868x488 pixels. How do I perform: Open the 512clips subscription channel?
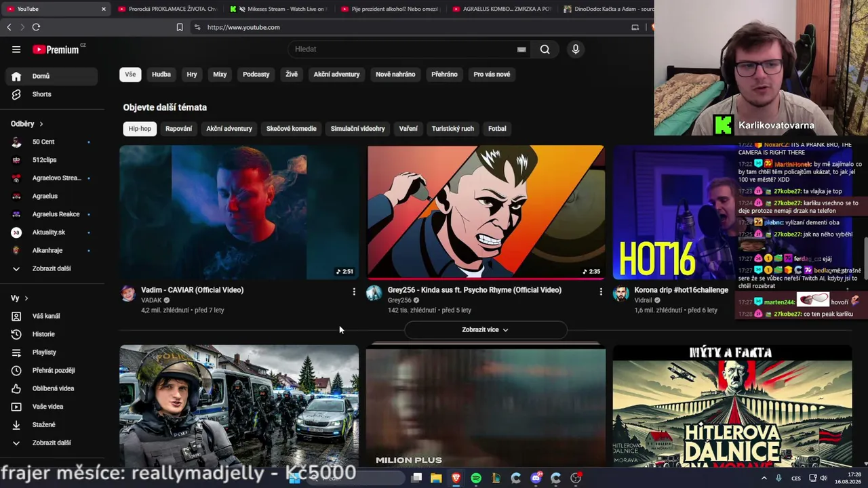click(52, 160)
